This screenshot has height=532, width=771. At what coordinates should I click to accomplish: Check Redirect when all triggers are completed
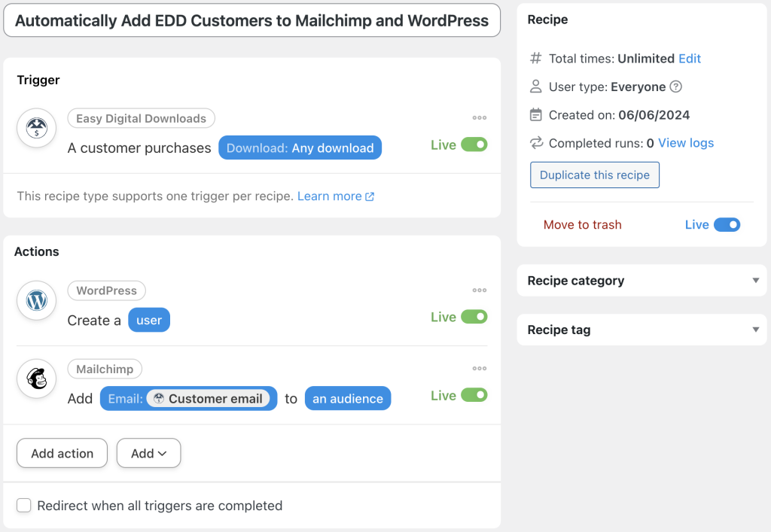[23, 506]
